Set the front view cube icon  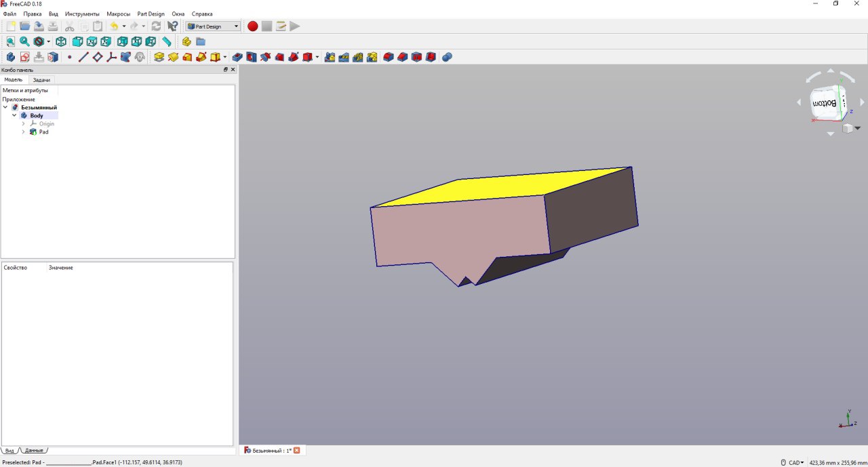[77, 41]
